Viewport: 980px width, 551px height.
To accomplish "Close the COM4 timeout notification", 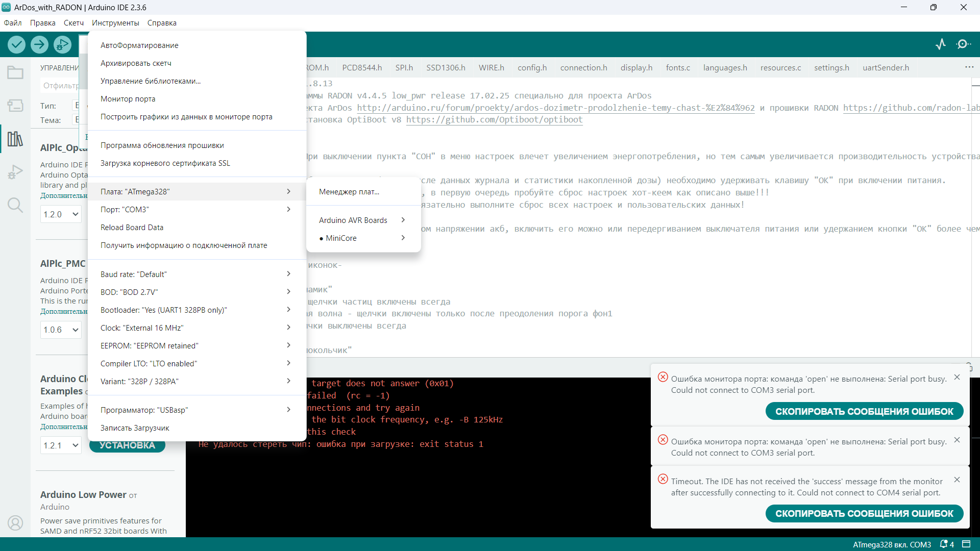I will click(x=957, y=480).
